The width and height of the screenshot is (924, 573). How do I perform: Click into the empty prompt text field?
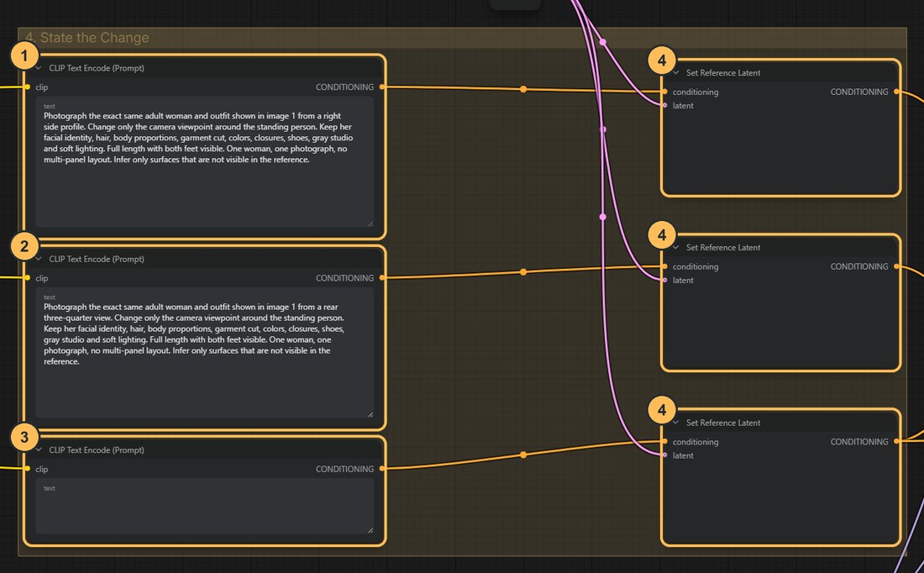(204, 507)
